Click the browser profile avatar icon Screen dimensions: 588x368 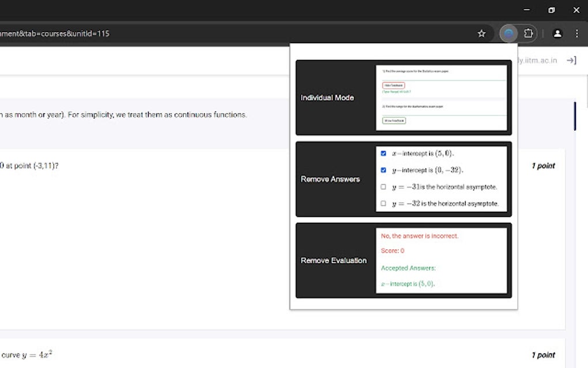point(557,33)
